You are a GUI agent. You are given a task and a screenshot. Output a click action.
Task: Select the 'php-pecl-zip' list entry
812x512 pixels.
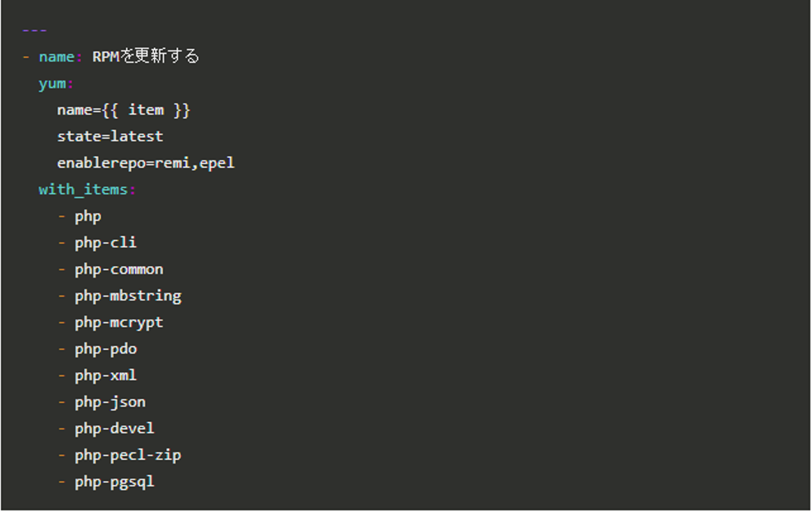click(128, 455)
